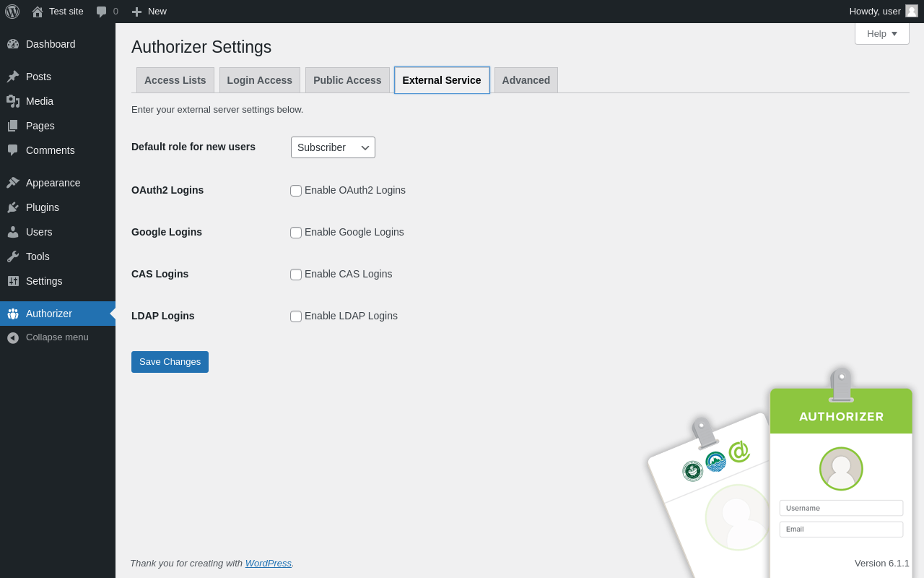Enable OAuth2 Logins checkbox
Screen dimensions: 924x578
296,191
